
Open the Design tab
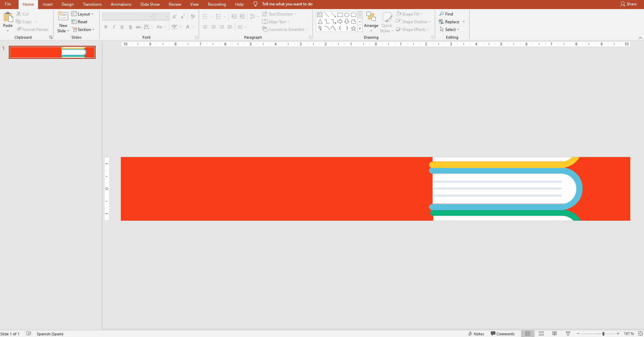pos(67,4)
